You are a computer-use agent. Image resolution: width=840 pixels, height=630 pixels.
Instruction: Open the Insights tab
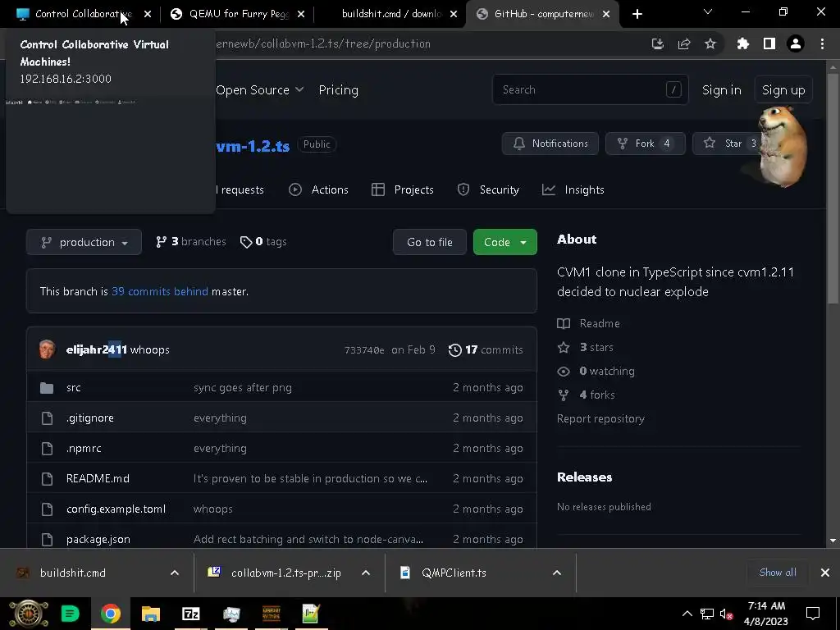(x=573, y=189)
